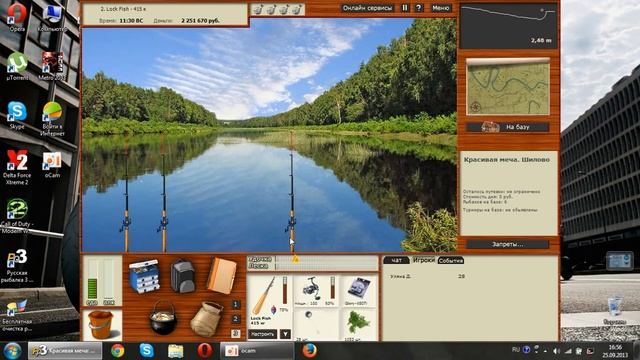Open the burlap sack
Viewport: 640px width, 360px height.
206,319
